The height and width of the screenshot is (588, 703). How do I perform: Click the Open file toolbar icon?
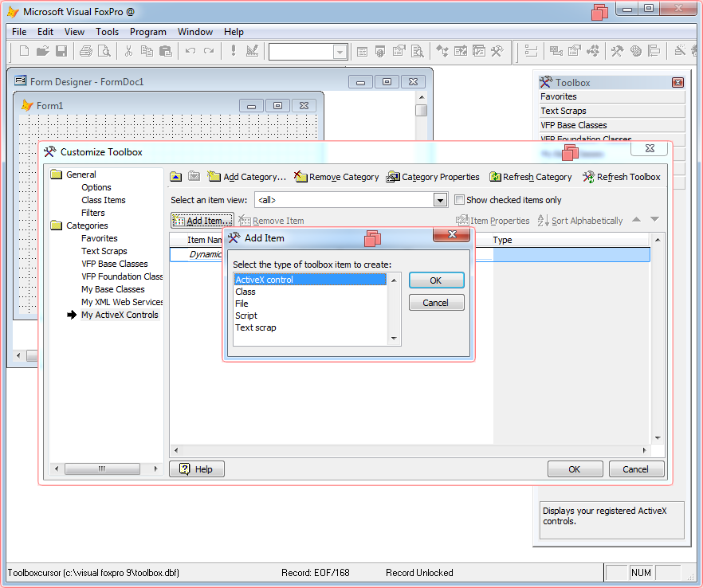(42, 51)
